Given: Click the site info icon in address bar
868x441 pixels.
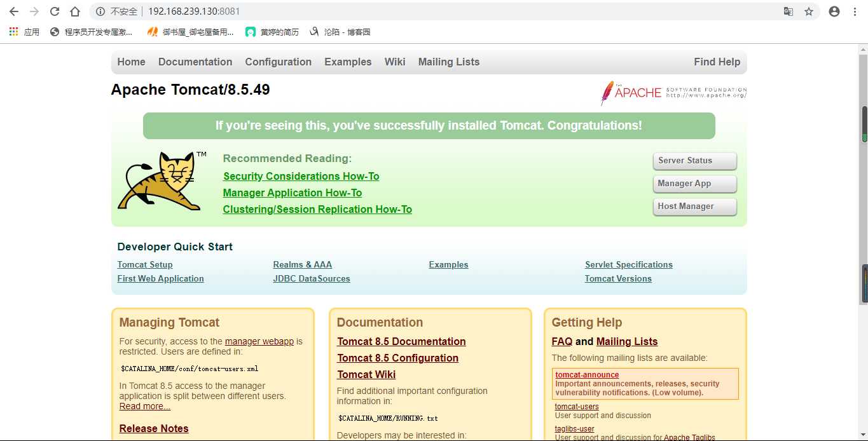Looking at the screenshot, I should tap(100, 11).
